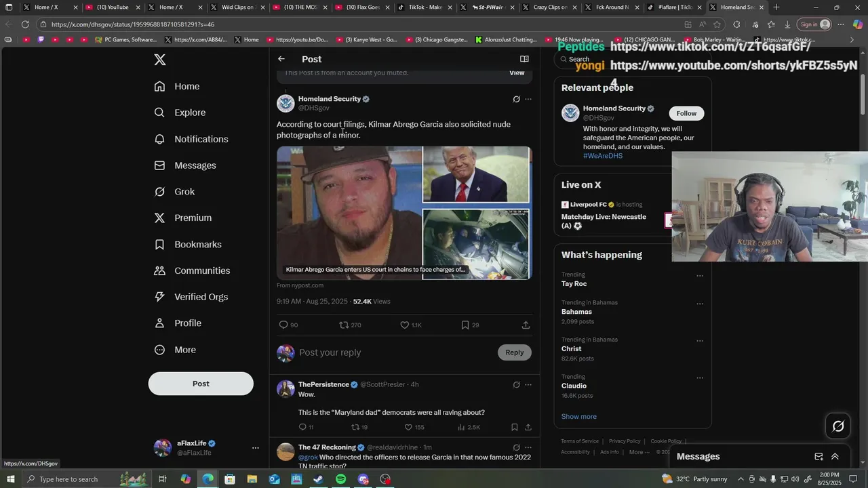The height and width of the screenshot is (488, 868).
Task: Open more options on The 47 Reckoning reply
Action: 528,447
